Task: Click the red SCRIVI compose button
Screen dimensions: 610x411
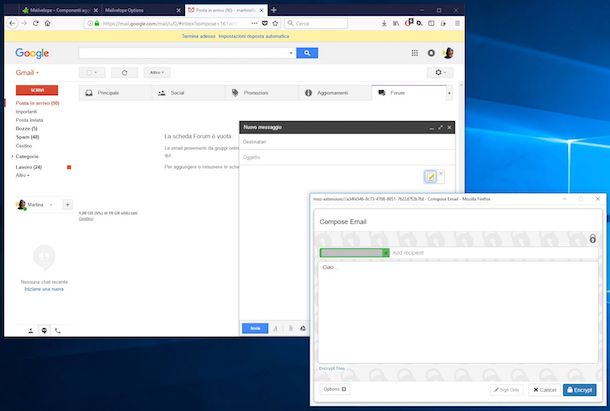Action: tap(37, 90)
